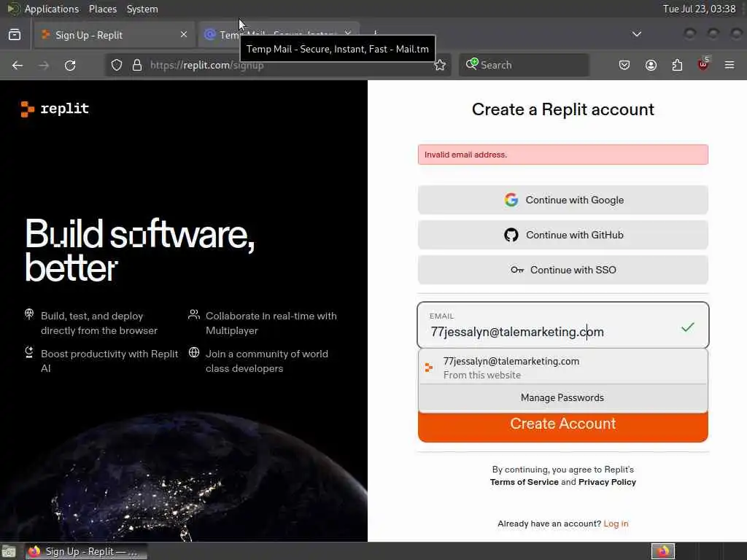Open the Firefox hamburger menu
The image size is (747, 560).
[729, 65]
